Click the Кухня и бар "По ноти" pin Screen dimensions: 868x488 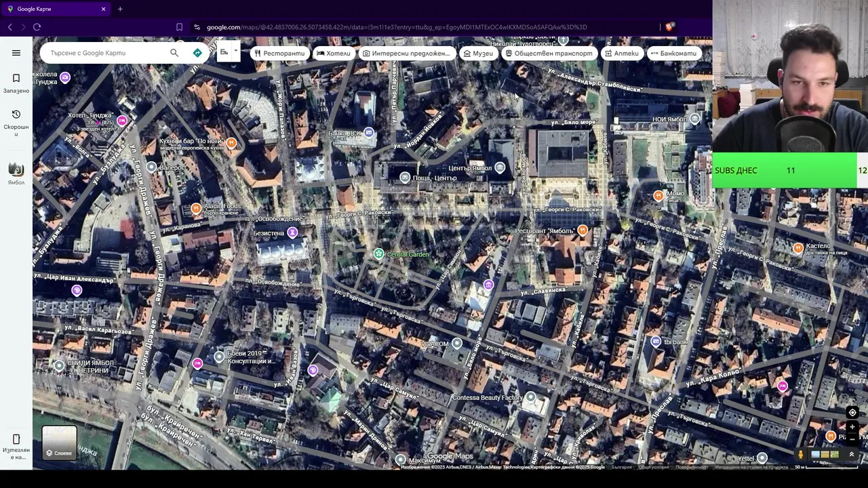click(231, 143)
